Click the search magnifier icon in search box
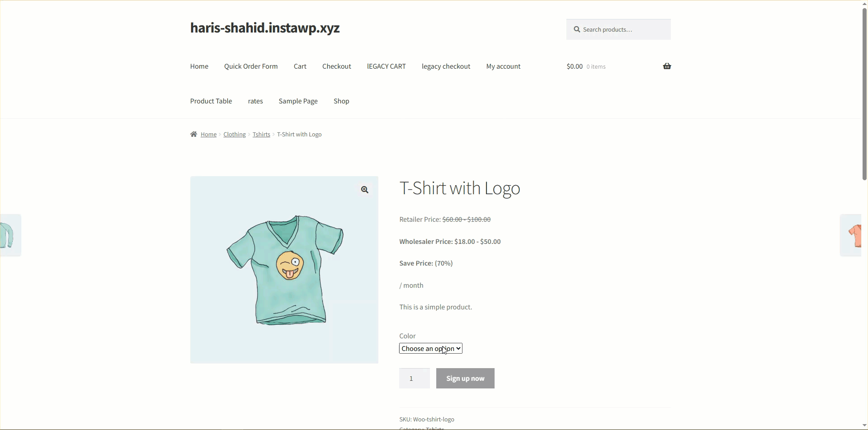Viewport: 868px width, 430px height. [577, 29]
